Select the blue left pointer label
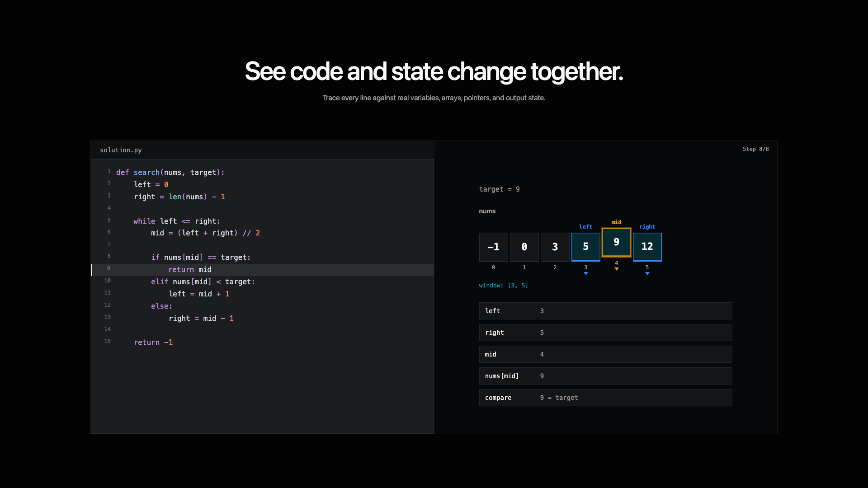868x488 pixels. [x=585, y=227]
